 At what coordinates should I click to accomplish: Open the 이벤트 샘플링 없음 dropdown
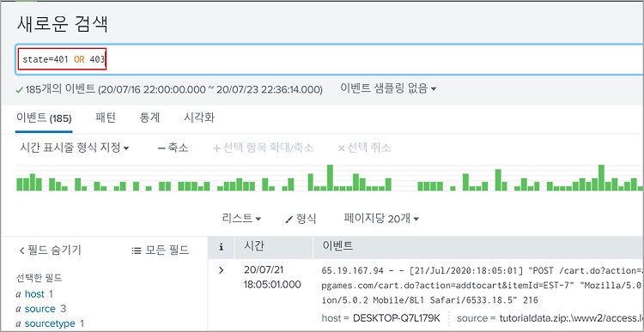tap(388, 88)
